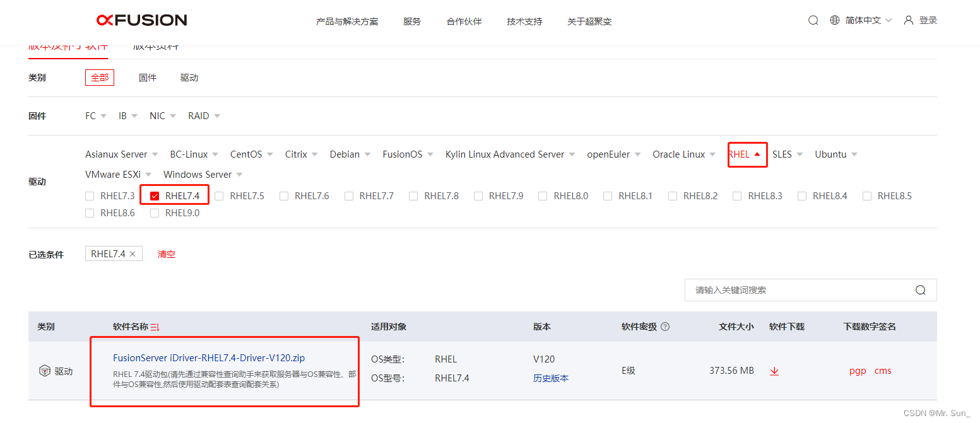Collapse the RHEL driver dropdown

745,154
